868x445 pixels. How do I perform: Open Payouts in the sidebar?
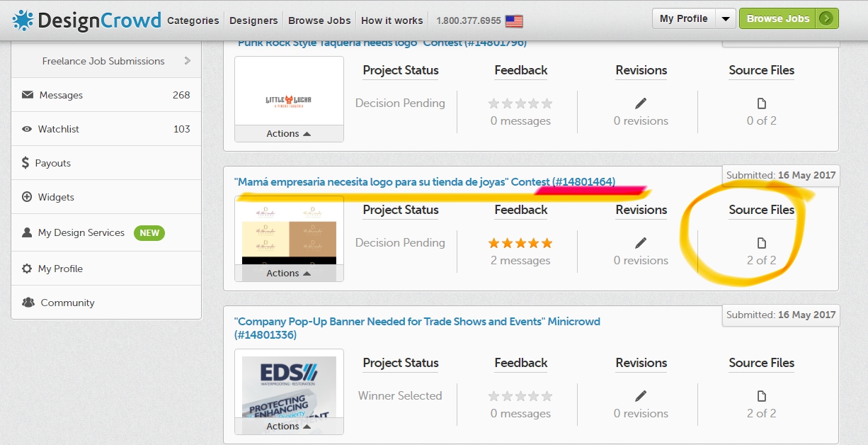(x=106, y=163)
